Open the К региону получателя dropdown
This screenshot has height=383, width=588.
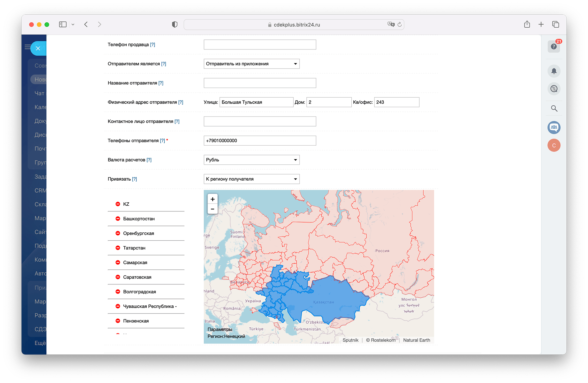251,179
